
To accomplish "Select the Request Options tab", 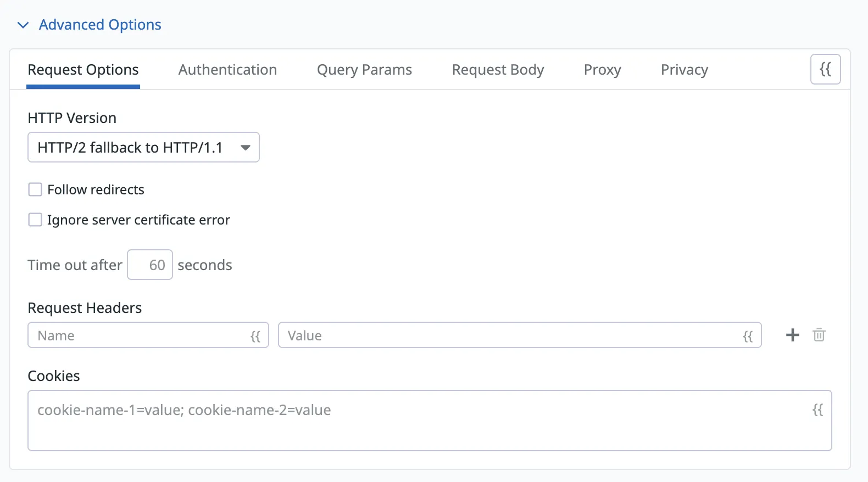I will coord(83,70).
